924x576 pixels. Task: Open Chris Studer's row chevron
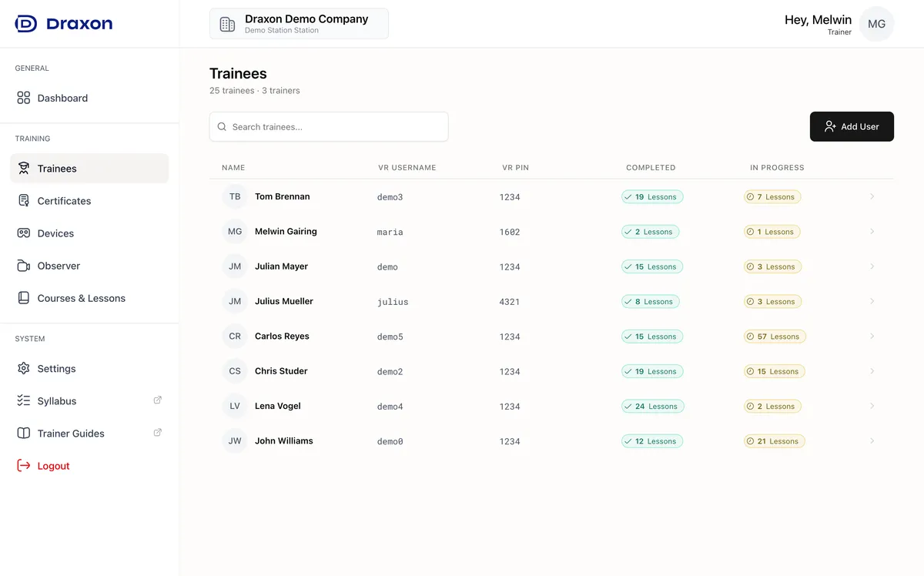click(x=872, y=371)
